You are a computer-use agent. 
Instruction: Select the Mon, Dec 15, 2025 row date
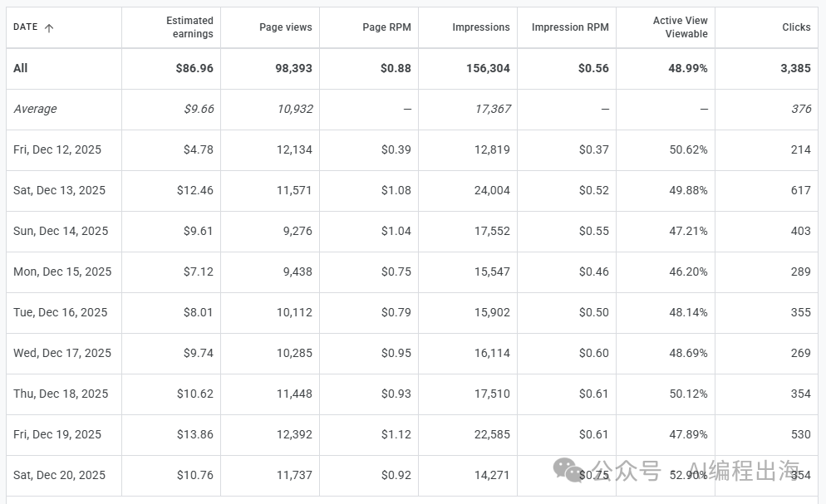62,272
